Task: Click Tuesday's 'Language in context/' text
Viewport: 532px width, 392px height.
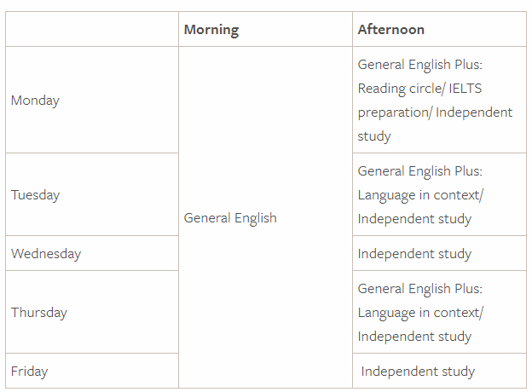Action: point(420,195)
